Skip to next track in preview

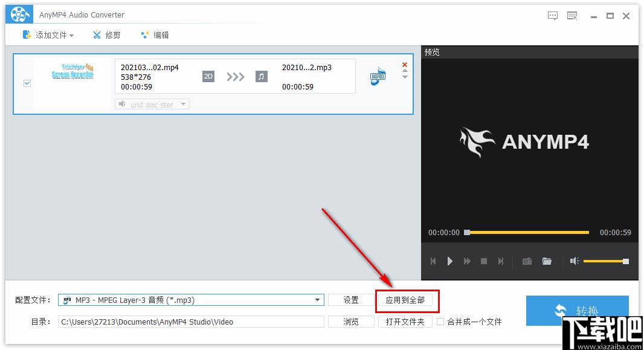(501, 261)
